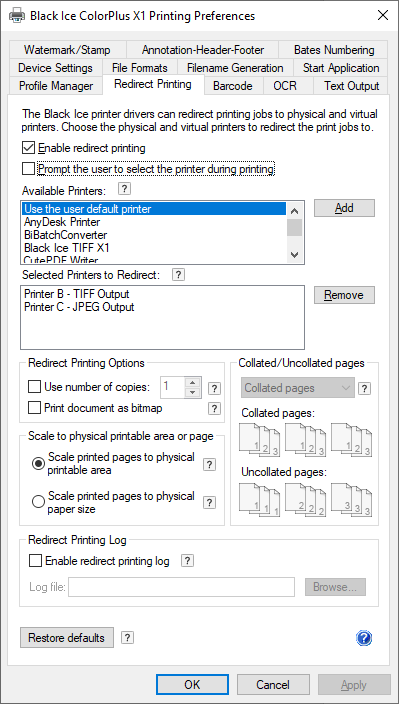Click the Add button

click(344, 208)
